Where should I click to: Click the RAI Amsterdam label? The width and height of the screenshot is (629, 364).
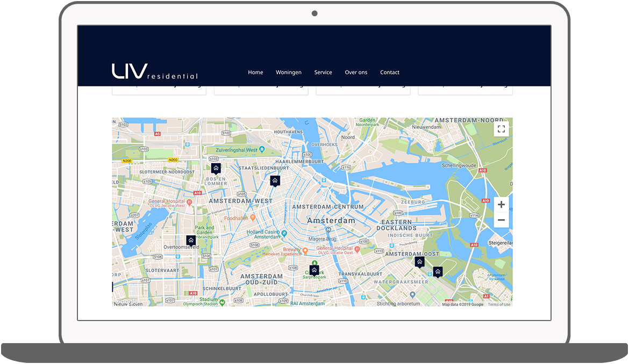coord(308,303)
